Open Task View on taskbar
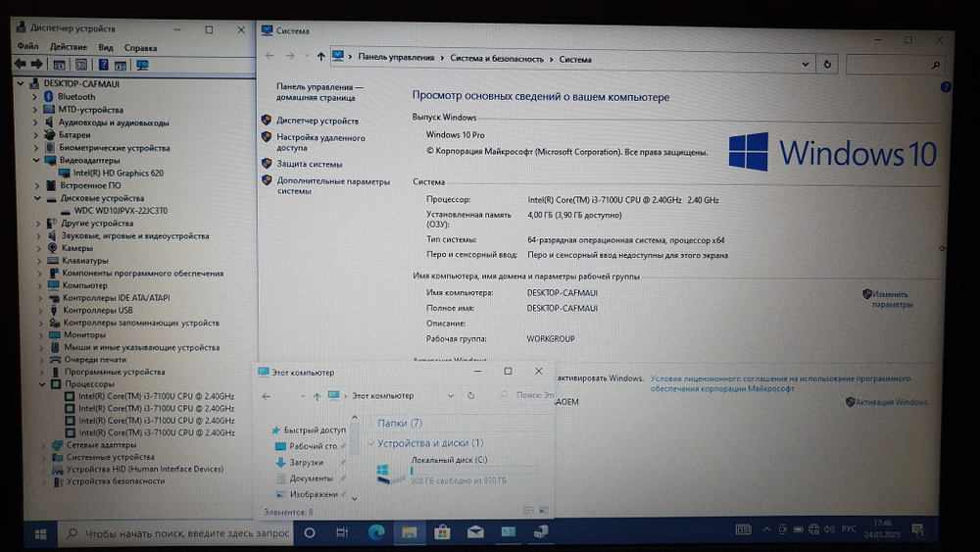 [341, 532]
